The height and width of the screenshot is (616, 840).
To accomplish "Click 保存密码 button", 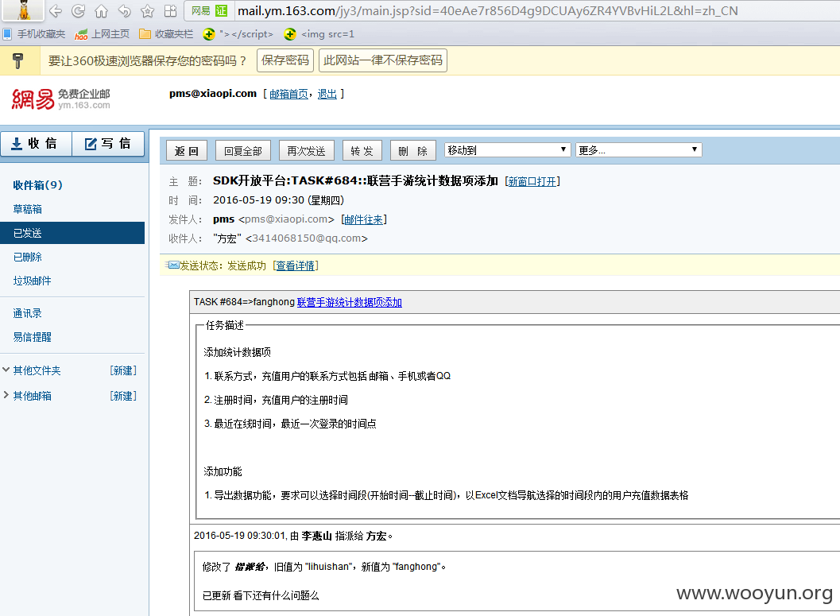I will tap(285, 60).
